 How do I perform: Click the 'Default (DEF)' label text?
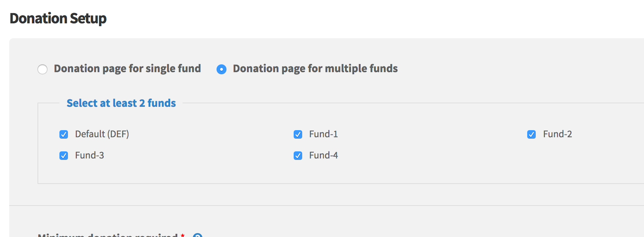102,134
